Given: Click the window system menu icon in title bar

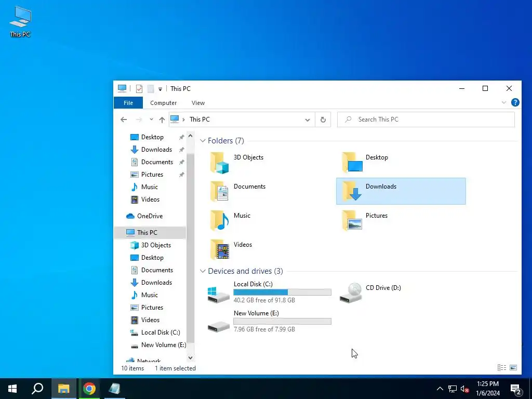Looking at the screenshot, I should click(x=122, y=88).
